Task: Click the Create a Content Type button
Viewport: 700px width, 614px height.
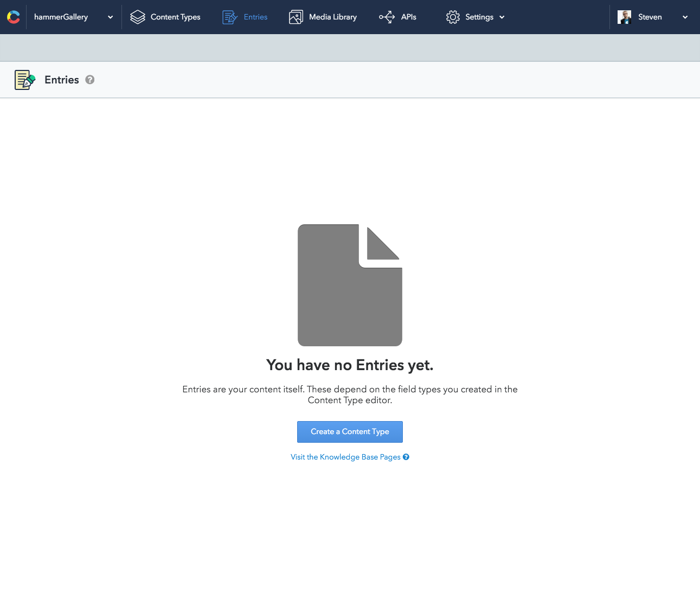Action: point(350,432)
